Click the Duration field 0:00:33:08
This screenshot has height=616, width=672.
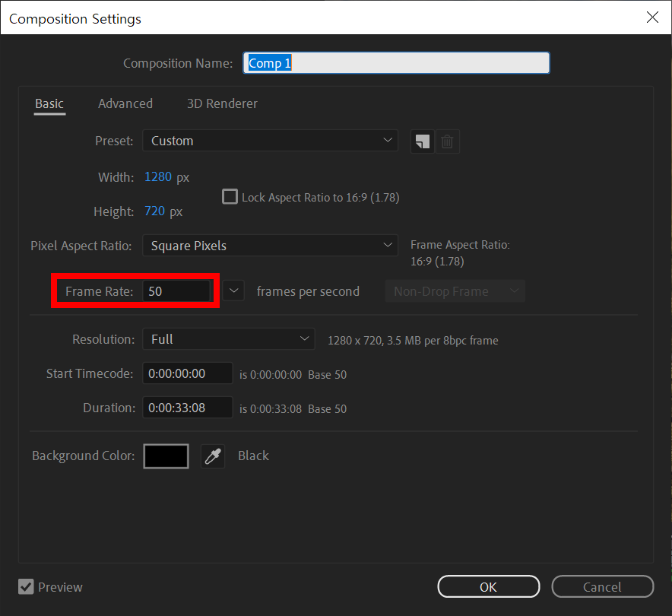pyautogui.click(x=188, y=408)
